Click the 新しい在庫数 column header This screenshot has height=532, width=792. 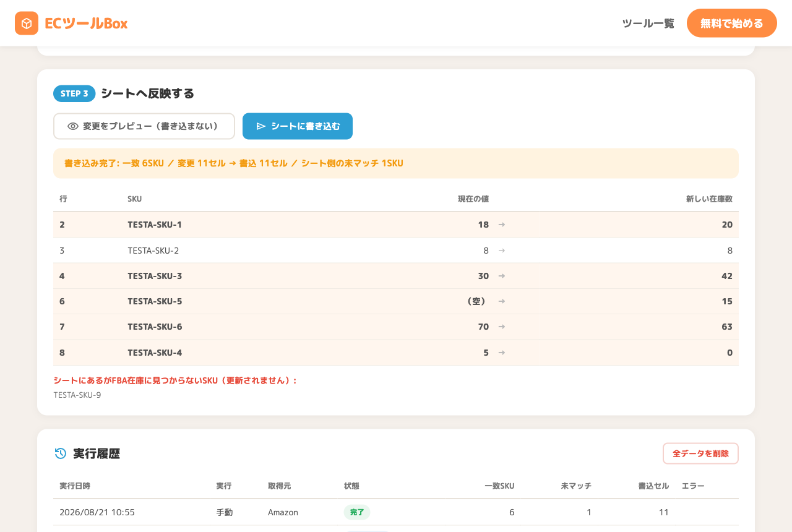pos(709,199)
